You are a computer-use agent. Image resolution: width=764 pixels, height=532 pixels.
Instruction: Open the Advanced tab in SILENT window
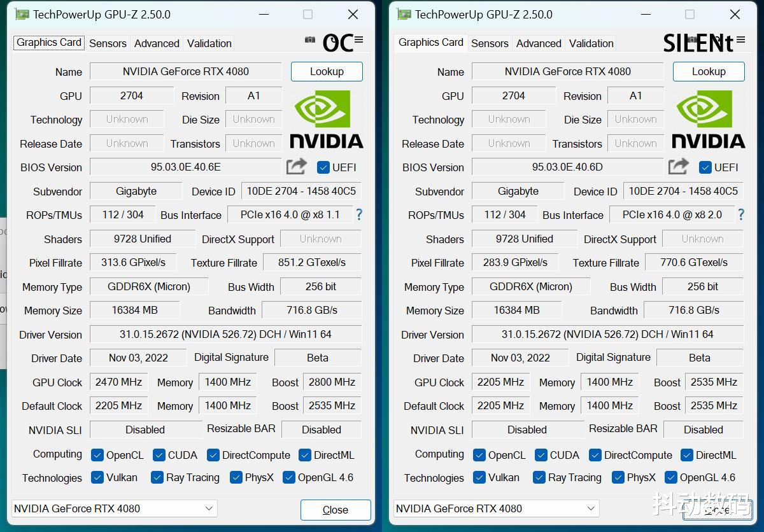(x=539, y=43)
